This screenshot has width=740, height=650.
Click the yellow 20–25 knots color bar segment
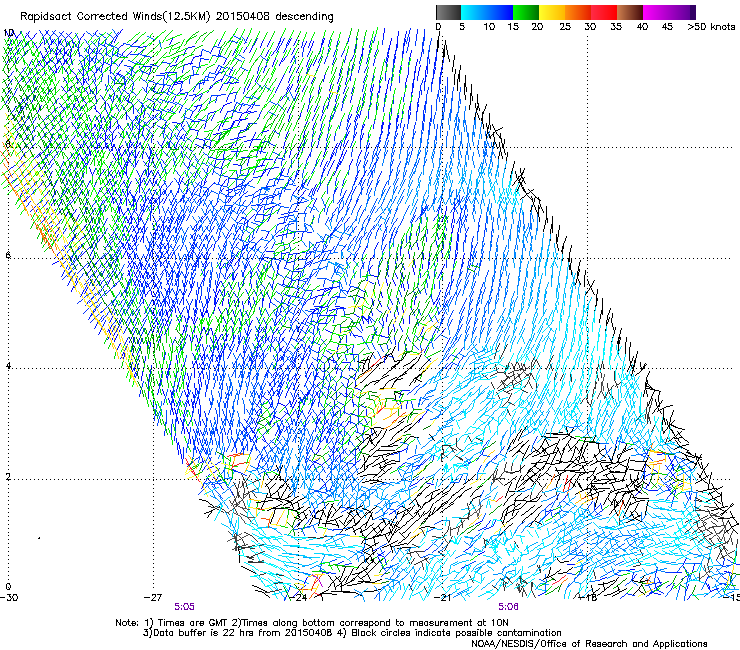(x=552, y=12)
